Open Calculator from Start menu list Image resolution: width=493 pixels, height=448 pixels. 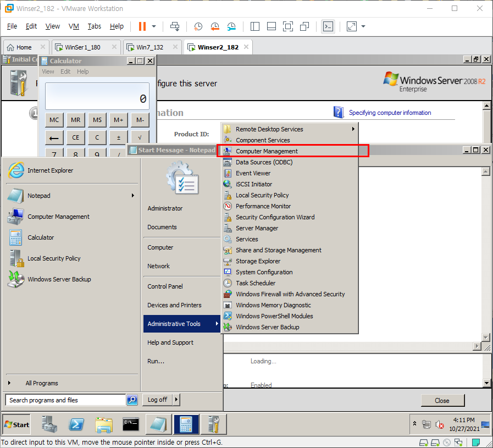(71, 237)
